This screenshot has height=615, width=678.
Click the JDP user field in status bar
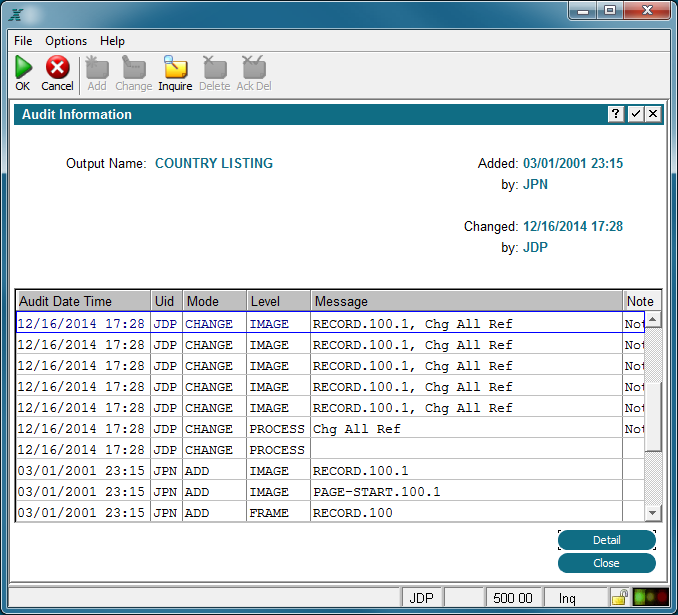tap(422, 598)
